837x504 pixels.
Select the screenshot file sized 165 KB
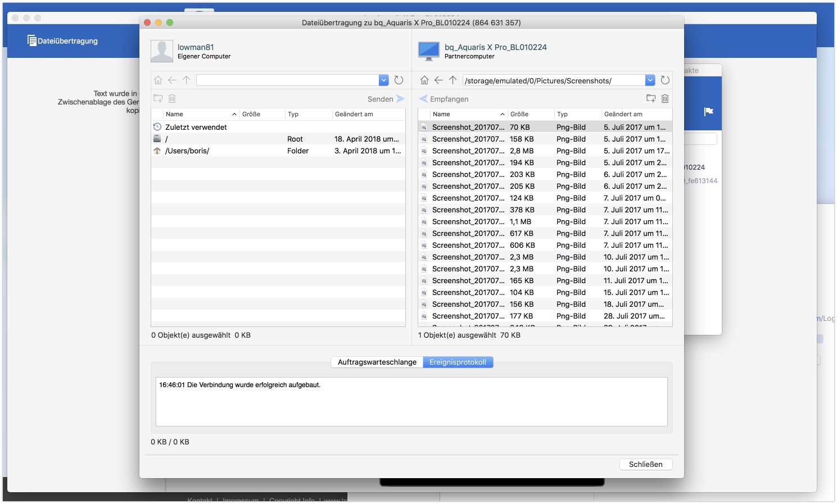pyautogui.click(x=545, y=280)
